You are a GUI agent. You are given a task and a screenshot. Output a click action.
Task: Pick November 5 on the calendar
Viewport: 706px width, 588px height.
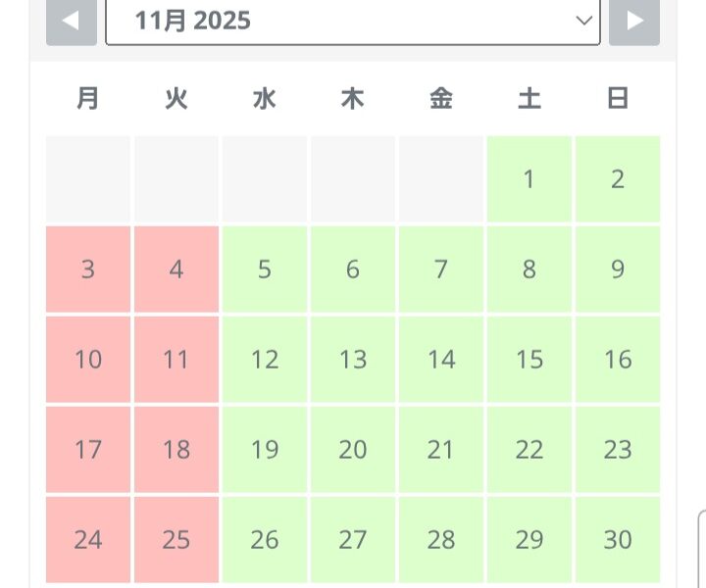tap(265, 269)
